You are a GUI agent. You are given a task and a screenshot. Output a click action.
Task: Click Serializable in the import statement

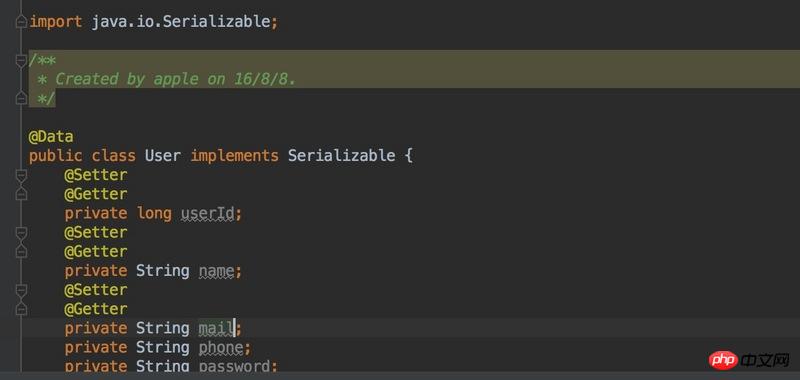[x=217, y=22]
